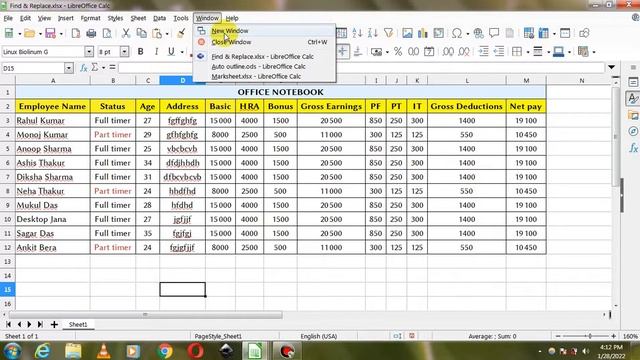
Task: Open the Save button dropdown arrow
Action: tap(61, 34)
